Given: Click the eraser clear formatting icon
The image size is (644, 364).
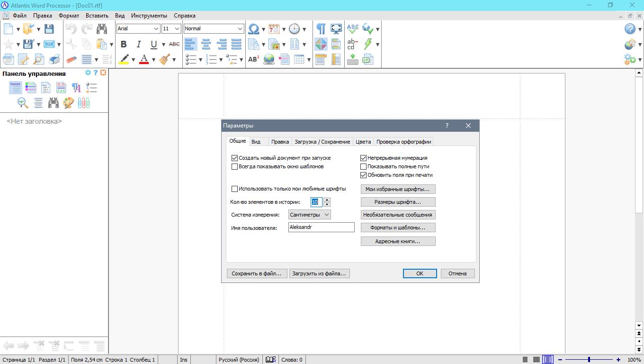Looking at the screenshot, I should (x=72, y=59).
